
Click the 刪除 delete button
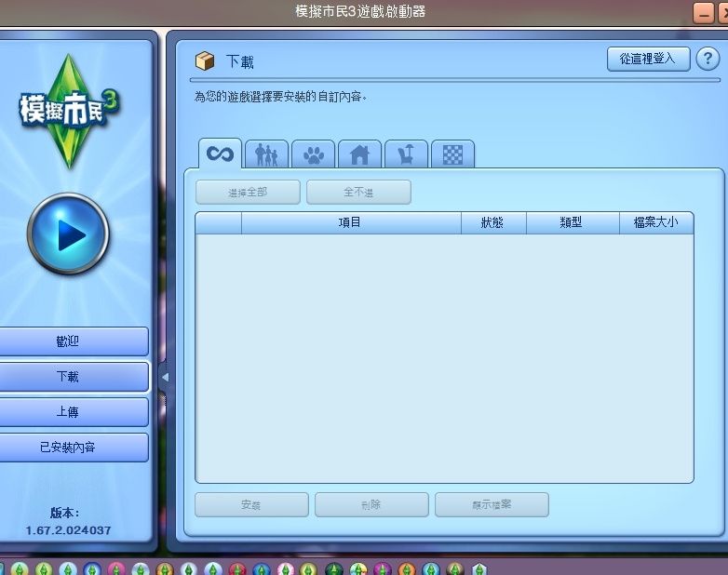tap(371, 504)
